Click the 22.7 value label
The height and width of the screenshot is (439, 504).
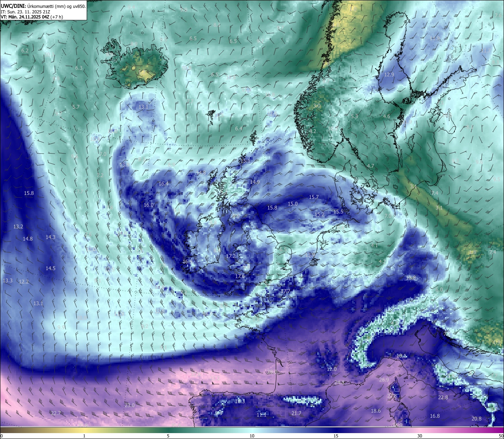point(56,413)
